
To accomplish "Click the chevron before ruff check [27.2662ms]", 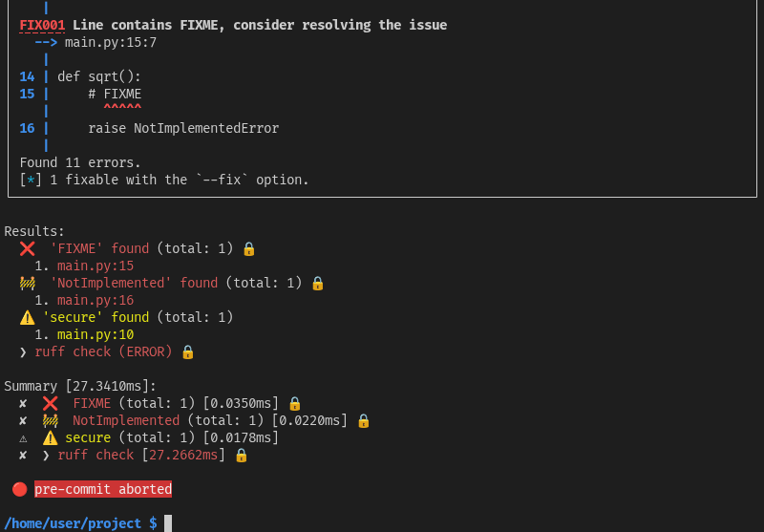I will click(x=46, y=455).
